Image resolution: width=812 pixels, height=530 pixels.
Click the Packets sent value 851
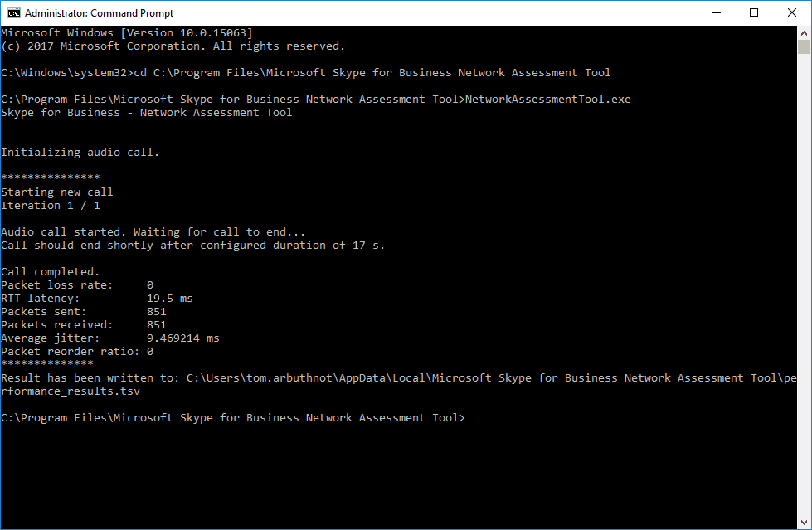point(156,312)
